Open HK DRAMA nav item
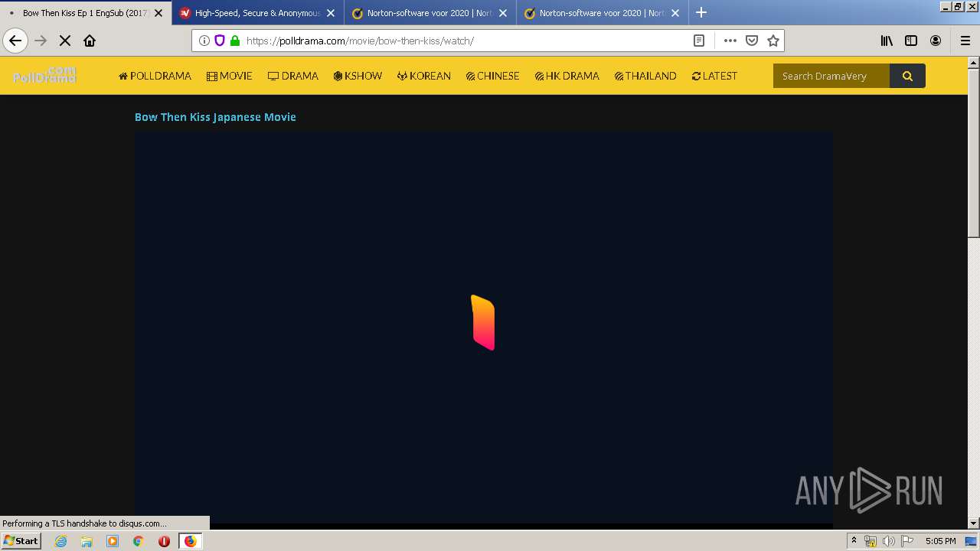This screenshot has width=980, height=551. tap(567, 76)
